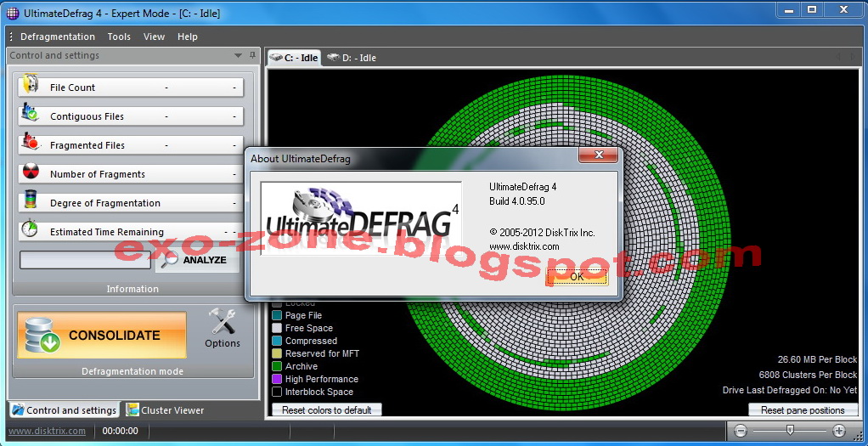
Task: Click the menu bar grip handle
Action: pyautogui.click(x=11, y=37)
